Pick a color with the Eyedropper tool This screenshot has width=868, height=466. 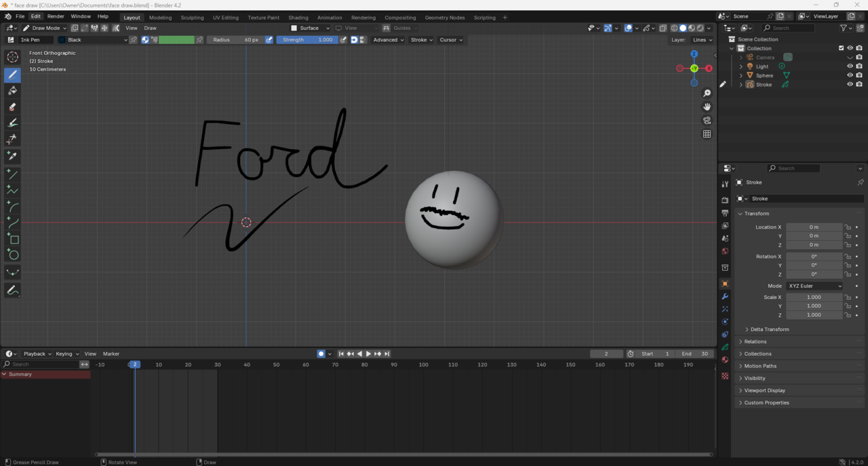pyautogui.click(x=12, y=155)
